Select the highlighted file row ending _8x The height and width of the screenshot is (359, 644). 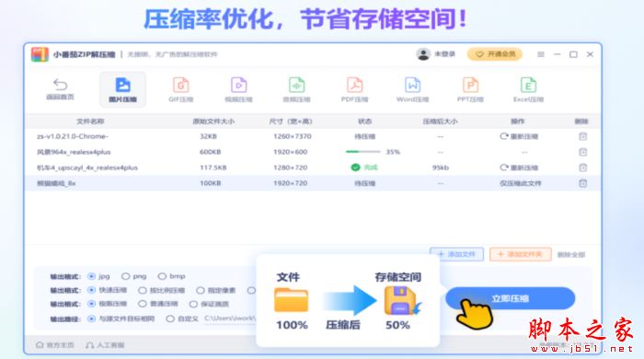point(313,183)
